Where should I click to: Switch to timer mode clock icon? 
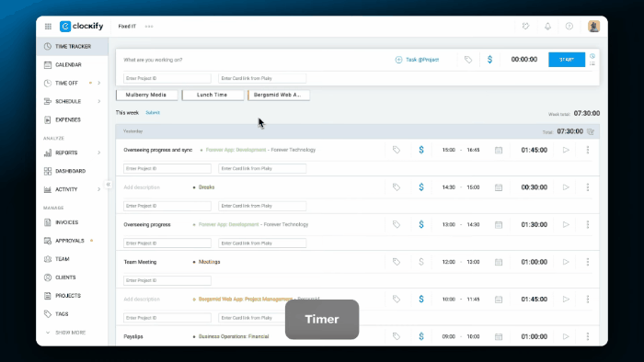[592, 56]
